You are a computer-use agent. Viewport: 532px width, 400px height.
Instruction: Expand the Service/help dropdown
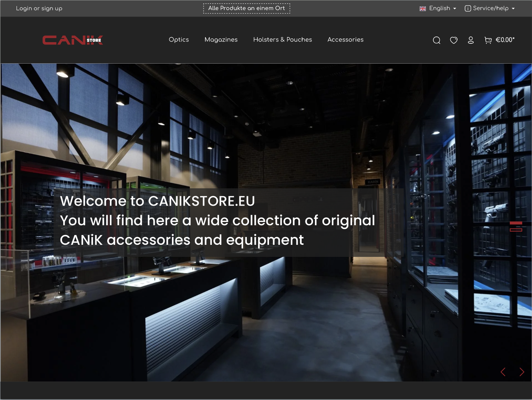490,8
